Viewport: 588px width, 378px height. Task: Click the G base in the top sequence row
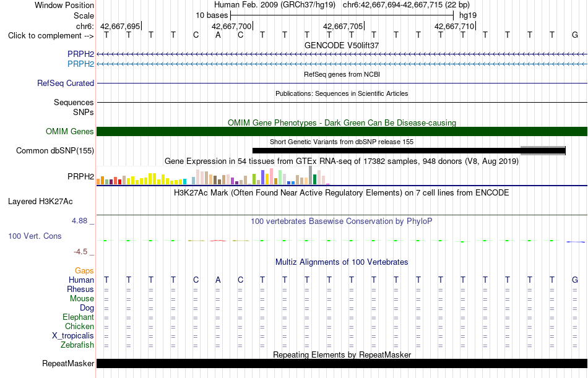(575, 35)
